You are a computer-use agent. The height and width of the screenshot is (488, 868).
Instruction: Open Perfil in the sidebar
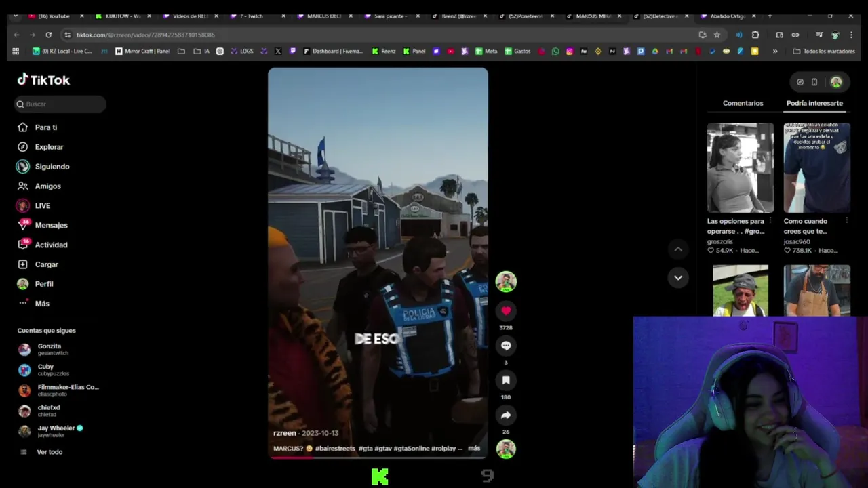35,285
